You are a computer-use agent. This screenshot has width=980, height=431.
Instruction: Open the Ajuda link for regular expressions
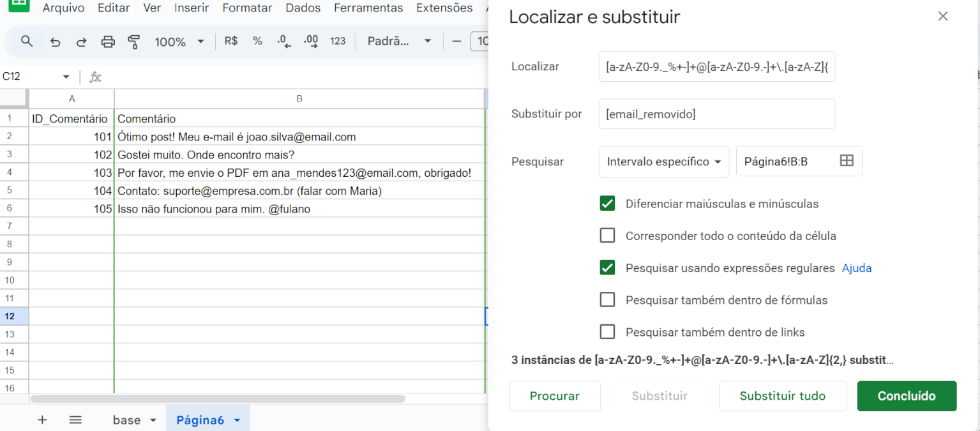[x=857, y=268]
